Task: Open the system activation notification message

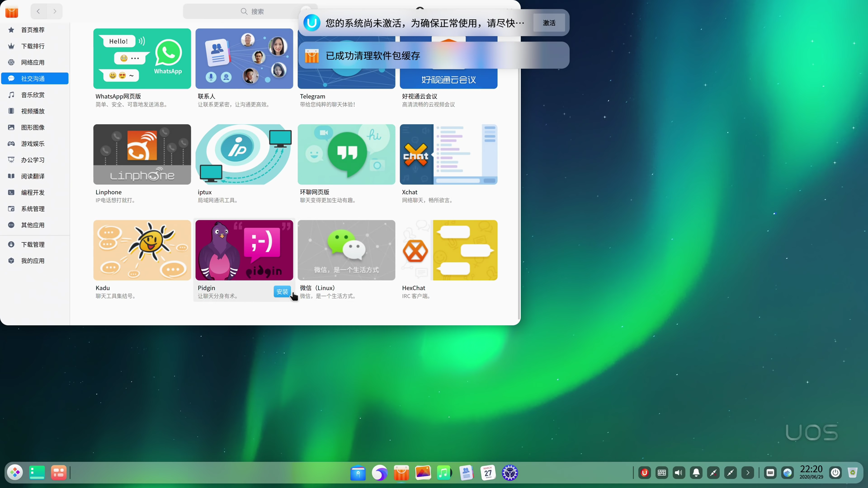Action: tap(425, 23)
